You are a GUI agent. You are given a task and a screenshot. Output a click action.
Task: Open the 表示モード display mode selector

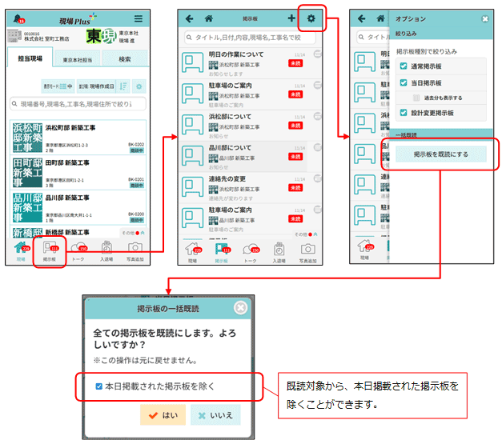pos(58,86)
